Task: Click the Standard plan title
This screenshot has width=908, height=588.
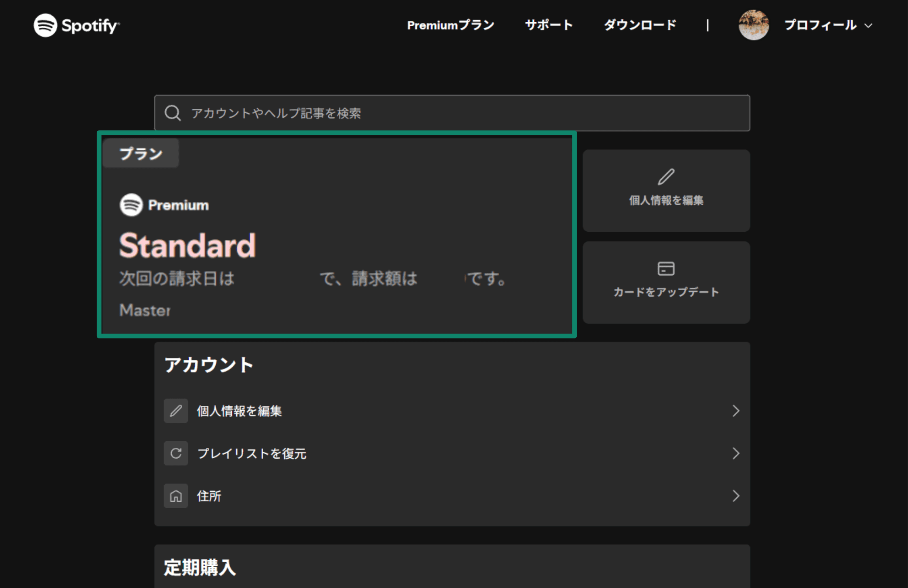Action: pyautogui.click(x=187, y=246)
